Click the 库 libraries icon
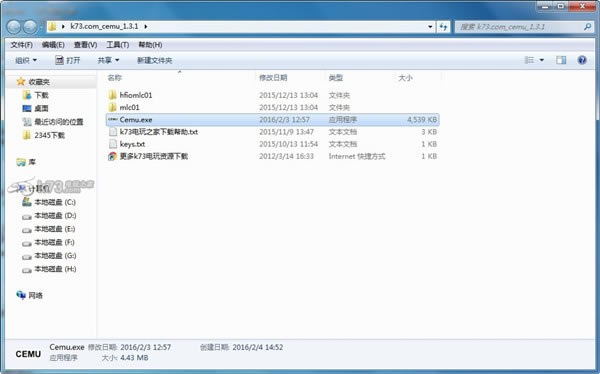Viewport: 600px width, 374px height. point(21,162)
